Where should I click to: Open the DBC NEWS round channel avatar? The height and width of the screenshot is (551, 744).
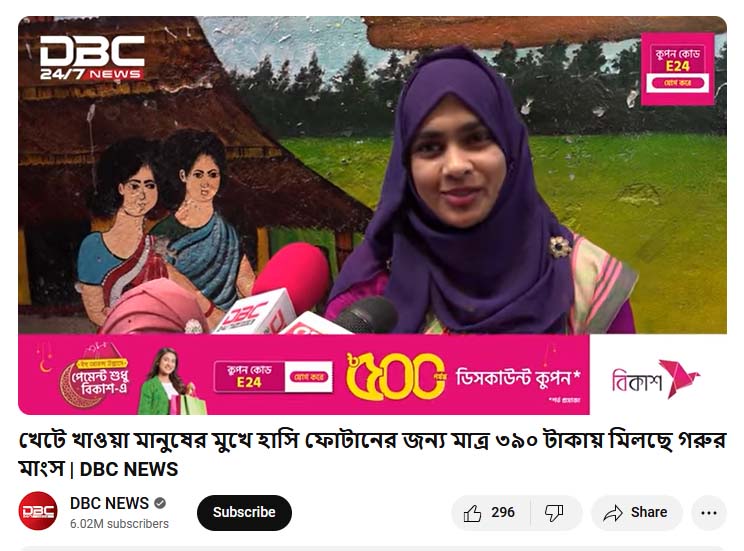coord(38,511)
